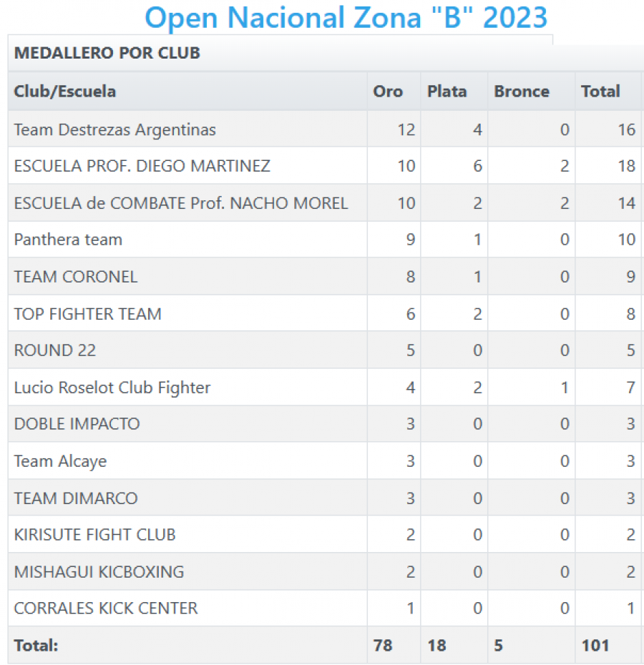
Task: Select the ESCUELA PROF. DIEGO MARTINEZ row
Action: [x=325, y=166]
